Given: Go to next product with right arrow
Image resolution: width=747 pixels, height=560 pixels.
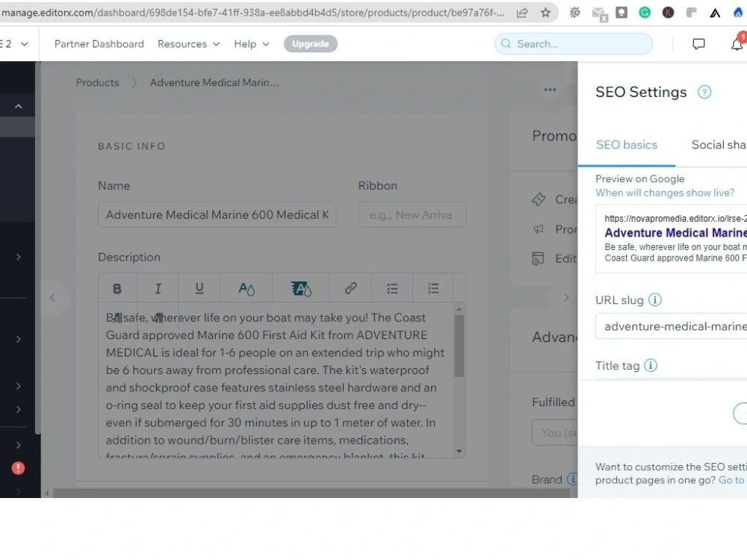Looking at the screenshot, I should pos(566,298).
